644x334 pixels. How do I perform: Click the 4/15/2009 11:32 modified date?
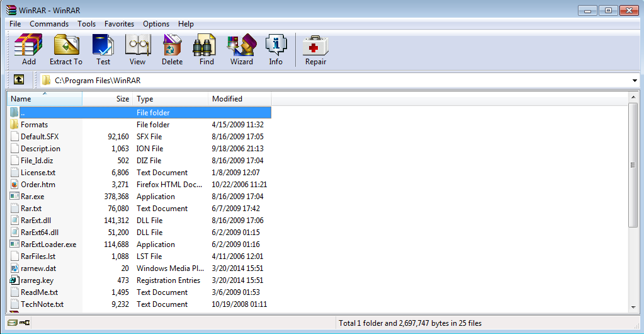(x=238, y=124)
